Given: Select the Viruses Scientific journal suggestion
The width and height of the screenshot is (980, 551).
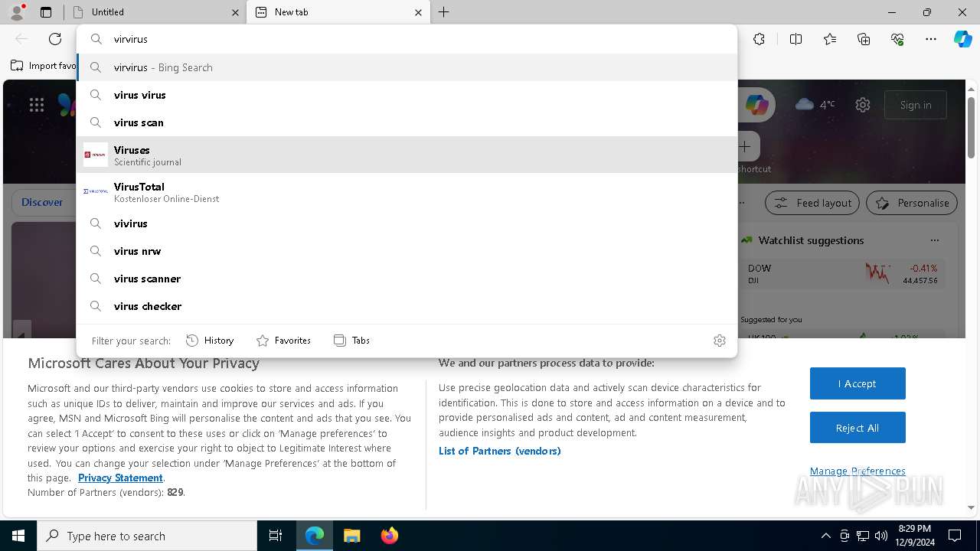Looking at the screenshot, I should point(407,155).
